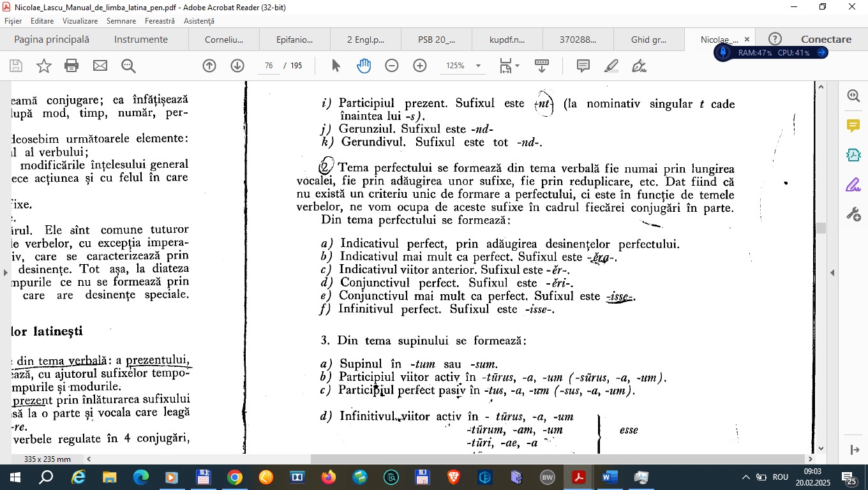Open the kupdf.n... document tab

(x=507, y=40)
